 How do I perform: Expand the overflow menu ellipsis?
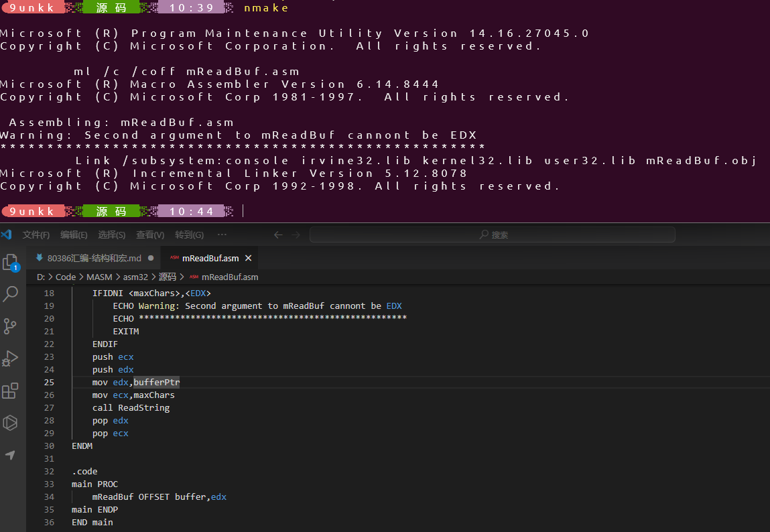click(222, 235)
